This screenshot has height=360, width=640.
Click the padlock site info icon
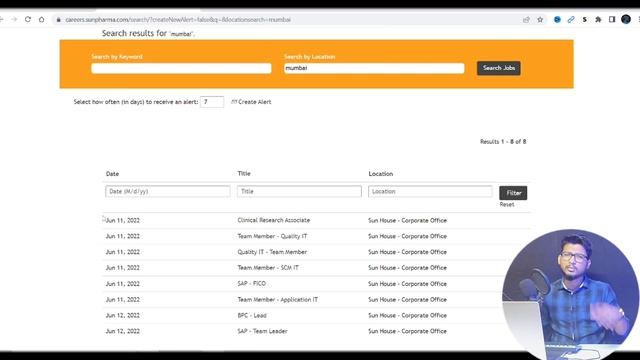tap(58, 20)
